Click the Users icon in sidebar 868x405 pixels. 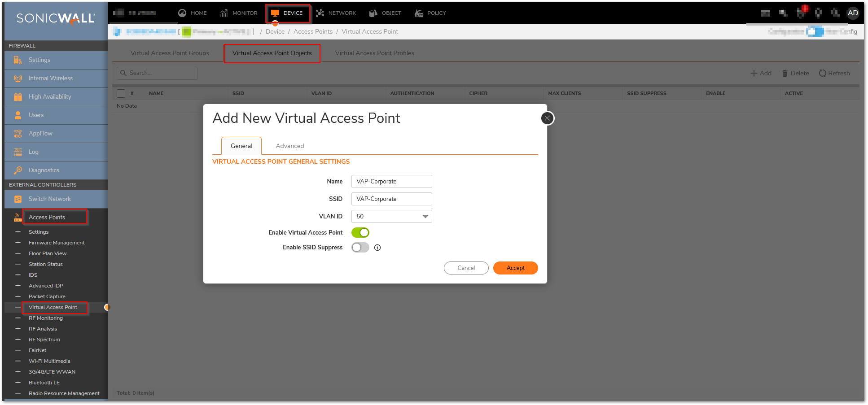pos(18,115)
